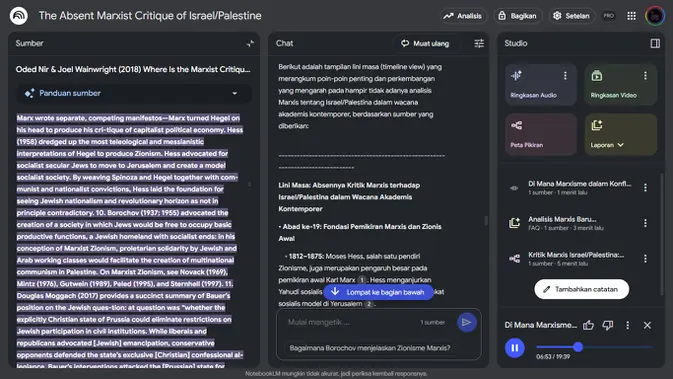Click citation 1 after Karl Marx
Image resolution: width=673 pixels, height=379 pixels.
[x=361, y=280]
